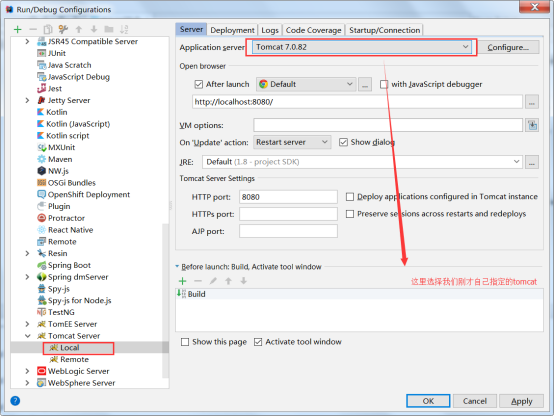Switch to the Server tab

(191, 29)
